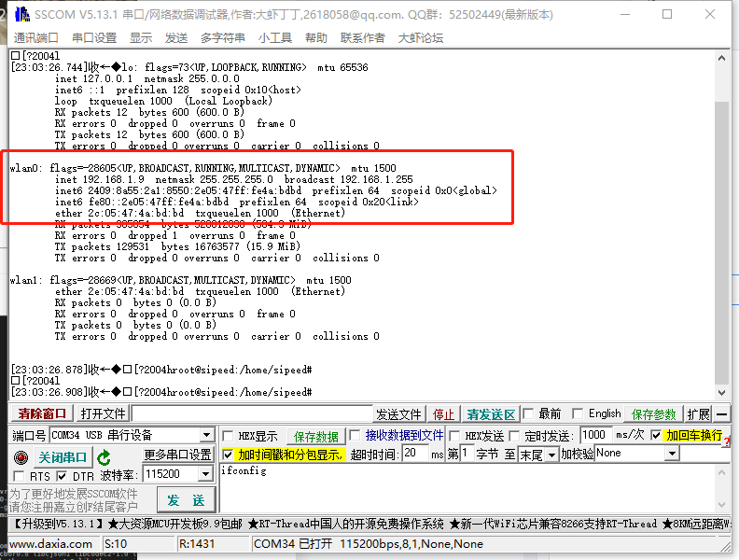The height and width of the screenshot is (560, 739).
Task: Enable the HEX显示 checkbox
Action: (228, 436)
